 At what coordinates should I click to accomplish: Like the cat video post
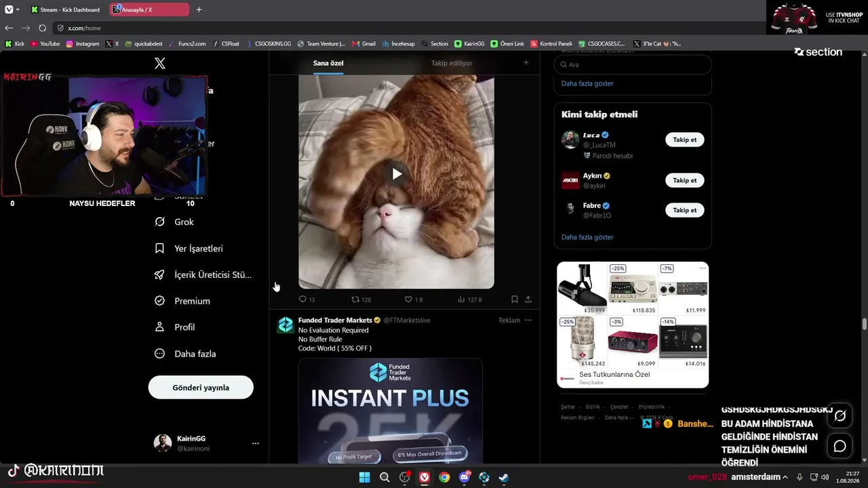tap(413, 299)
